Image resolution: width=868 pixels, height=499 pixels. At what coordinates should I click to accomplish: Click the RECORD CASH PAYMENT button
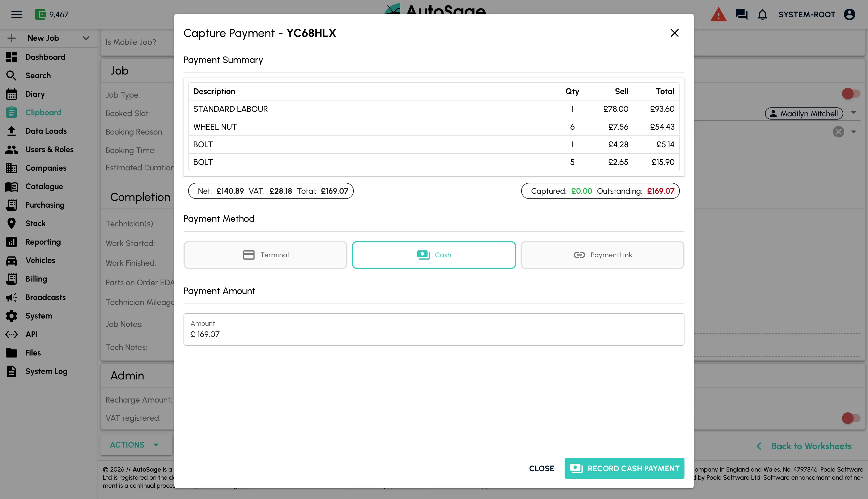tap(624, 468)
